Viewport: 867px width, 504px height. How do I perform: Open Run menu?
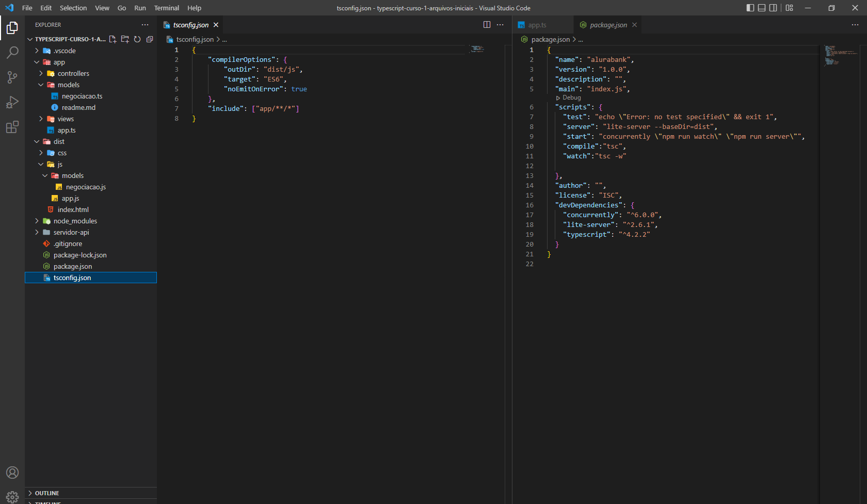tap(140, 8)
